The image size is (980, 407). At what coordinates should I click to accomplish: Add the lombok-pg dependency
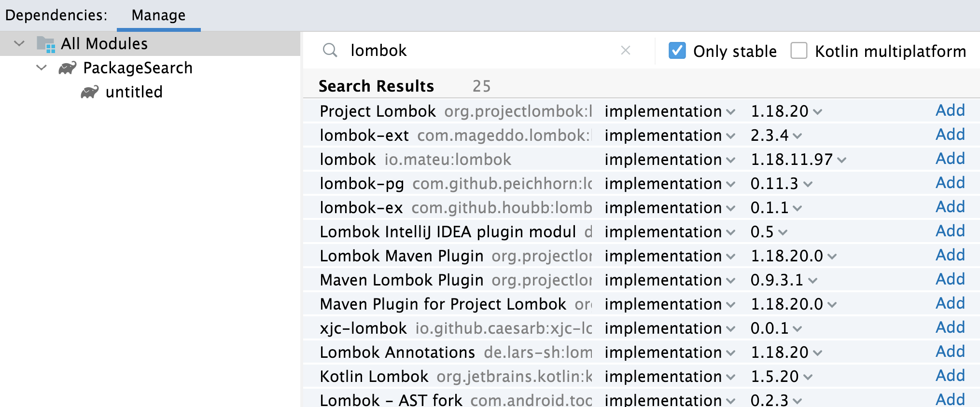pyautogui.click(x=950, y=183)
